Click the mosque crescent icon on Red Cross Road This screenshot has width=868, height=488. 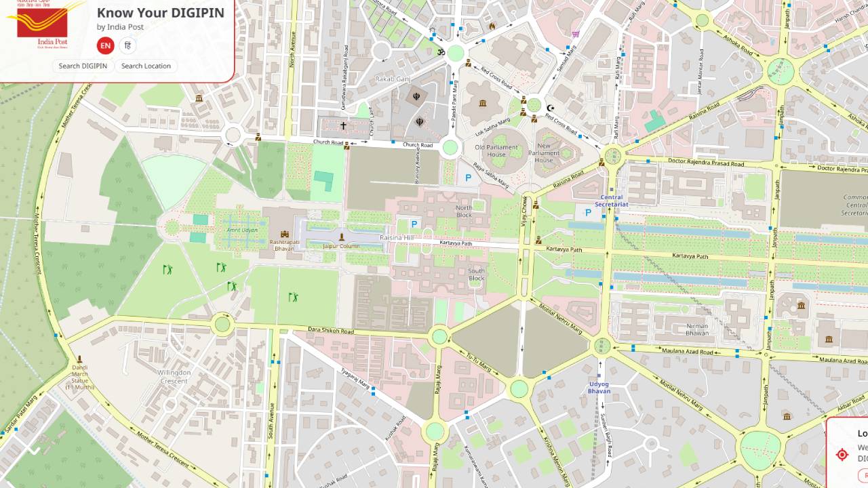pos(550,108)
